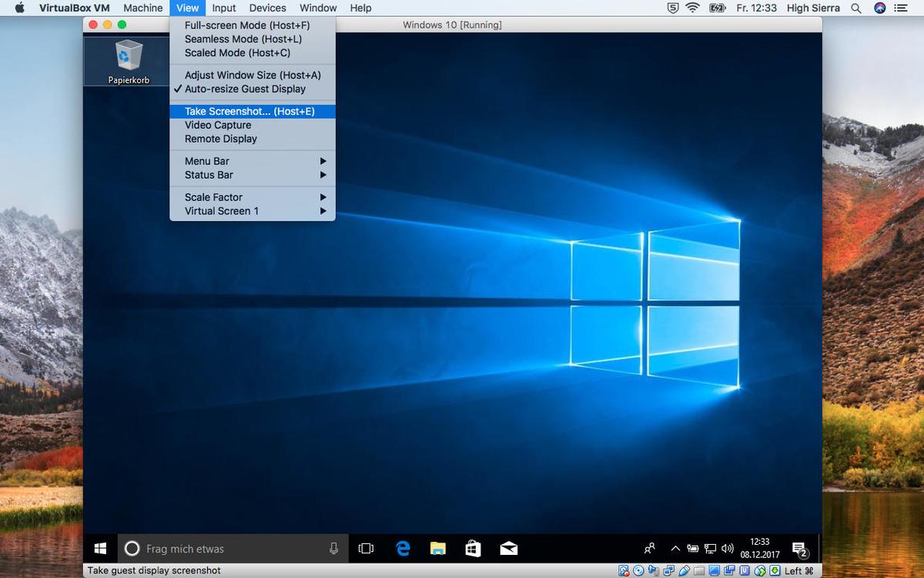The height and width of the screenshot is (578, 924).
Task: Select Take Screenshot... (Host+E)
Action: [252, 111]
